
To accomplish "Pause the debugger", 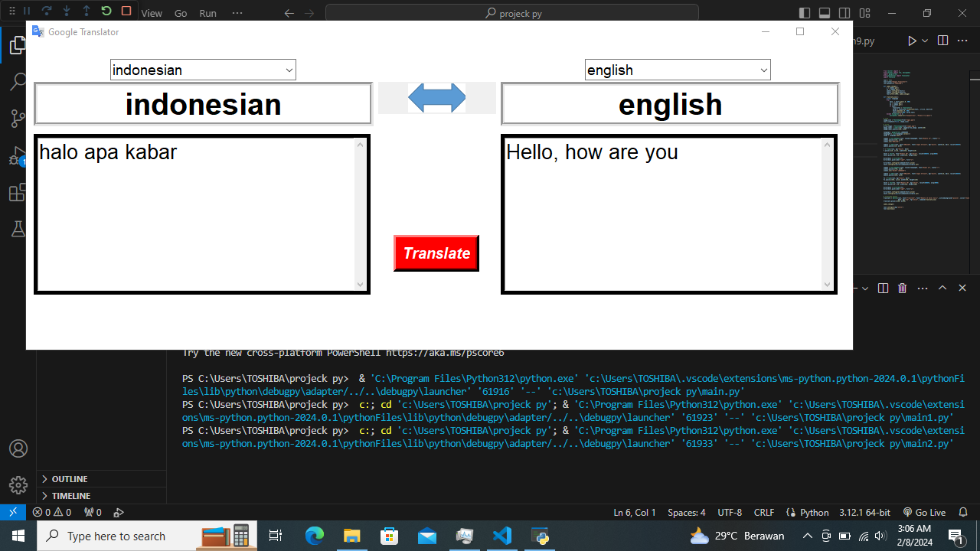I will (x=27, y=11).
